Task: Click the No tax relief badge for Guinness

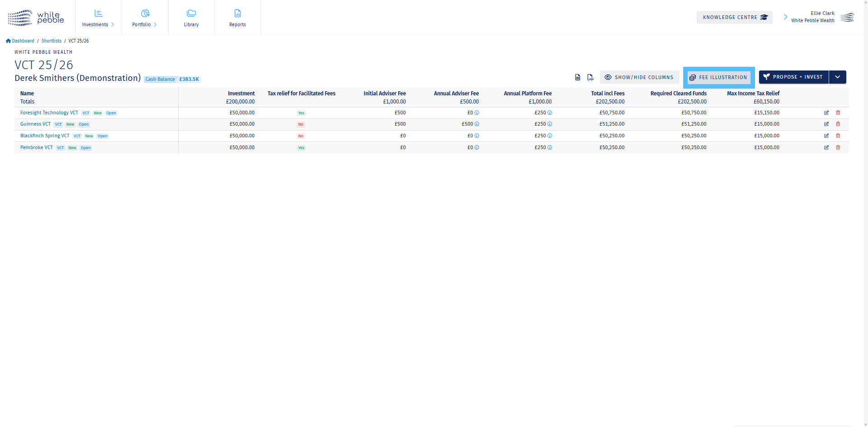Action: click(301, 124)
